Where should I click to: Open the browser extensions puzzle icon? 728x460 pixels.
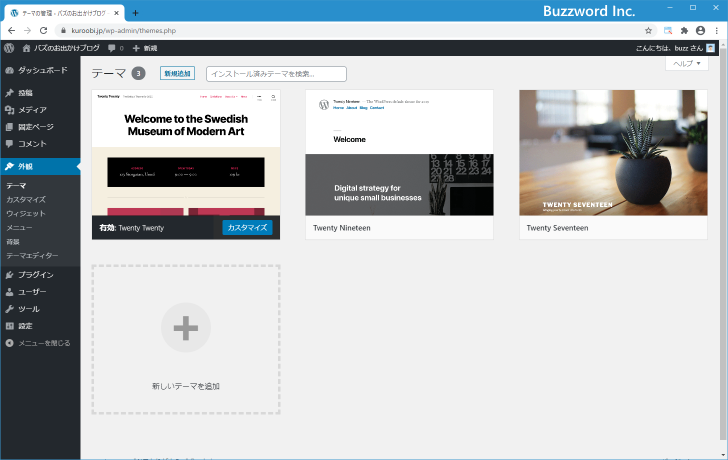[684, 31]
